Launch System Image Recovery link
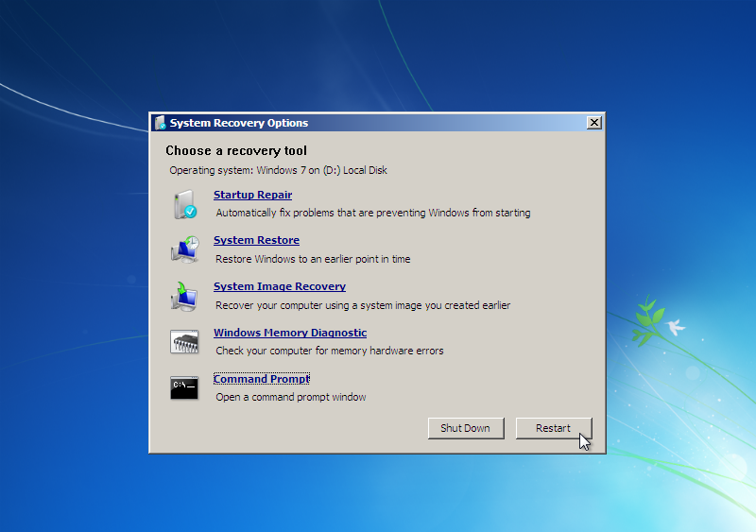756x532 pixels. click(280, 286)
